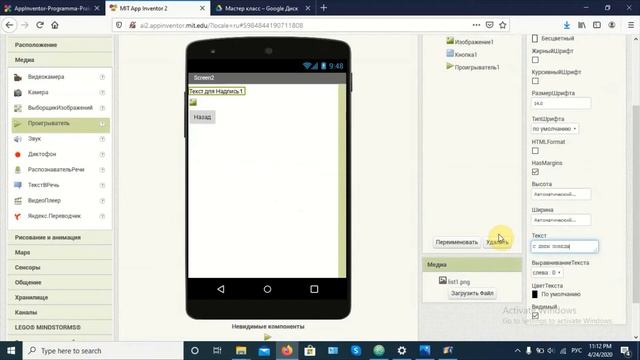The height and width of the screenshot is (360, 640).
Task: Click phone recent apps square
Action: coord(314,289)
